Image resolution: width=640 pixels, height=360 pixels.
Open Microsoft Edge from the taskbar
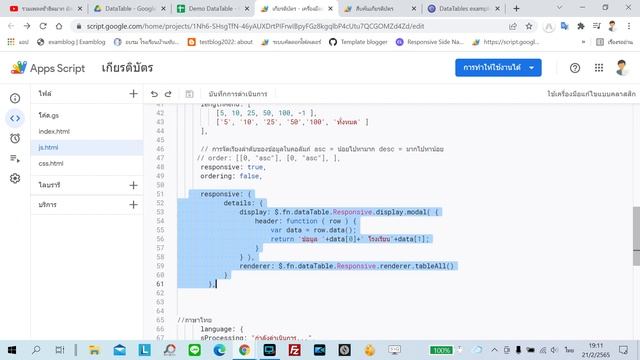tap(219, 350)
